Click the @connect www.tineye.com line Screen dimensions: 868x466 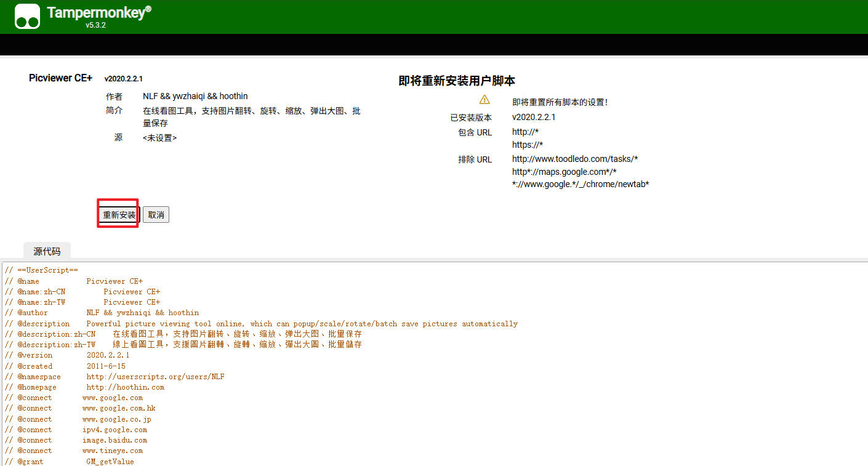[73, 451]
